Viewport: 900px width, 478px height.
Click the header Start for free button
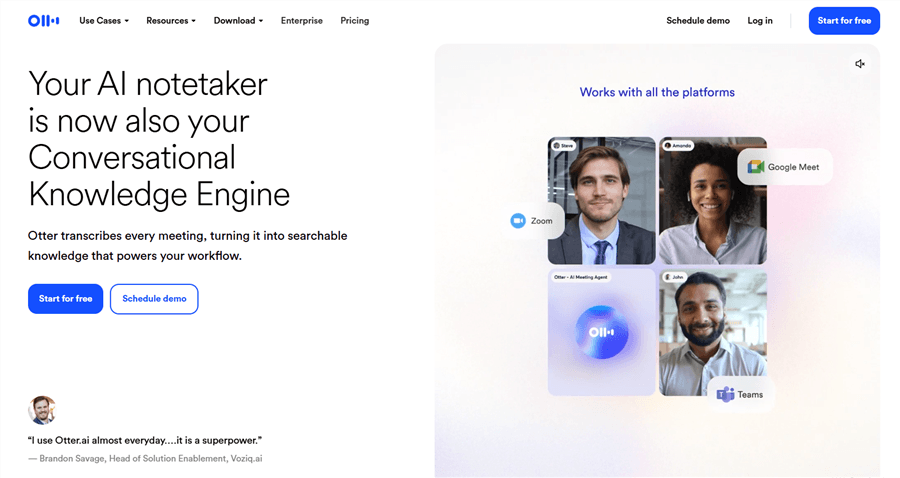[844, 21]
